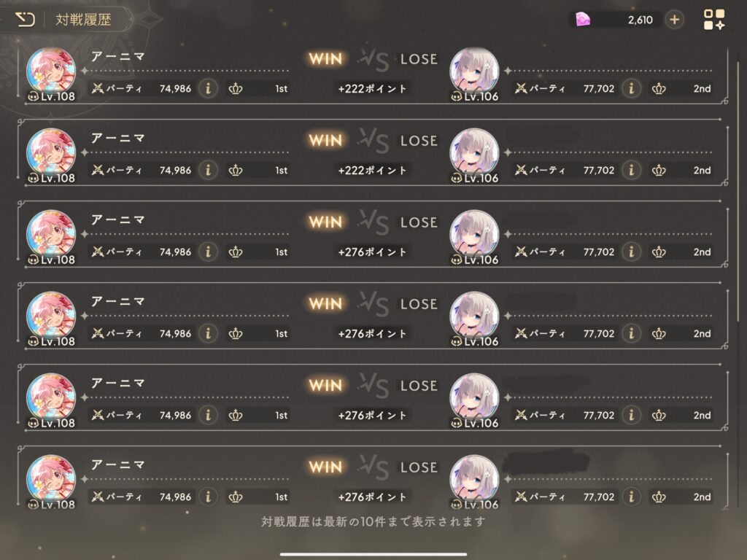Open first row アーニマ party info icon
This screenshot has height=560, width=747.
(208, 88)
